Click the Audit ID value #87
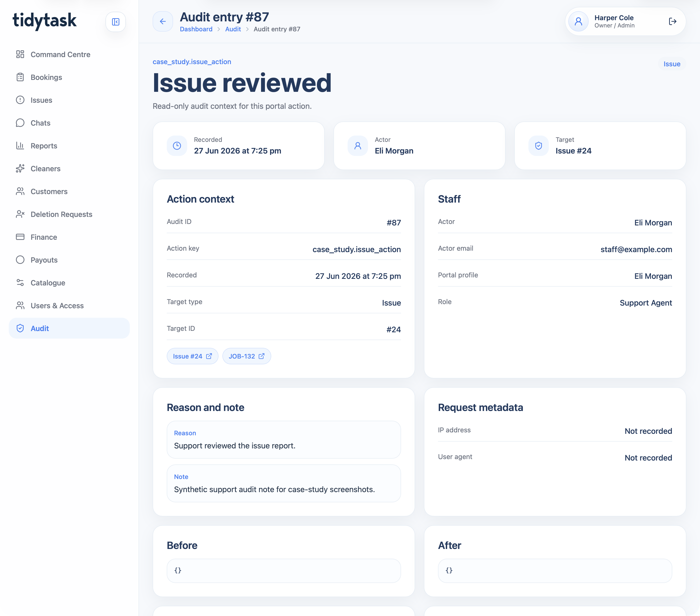 [394, 223]
